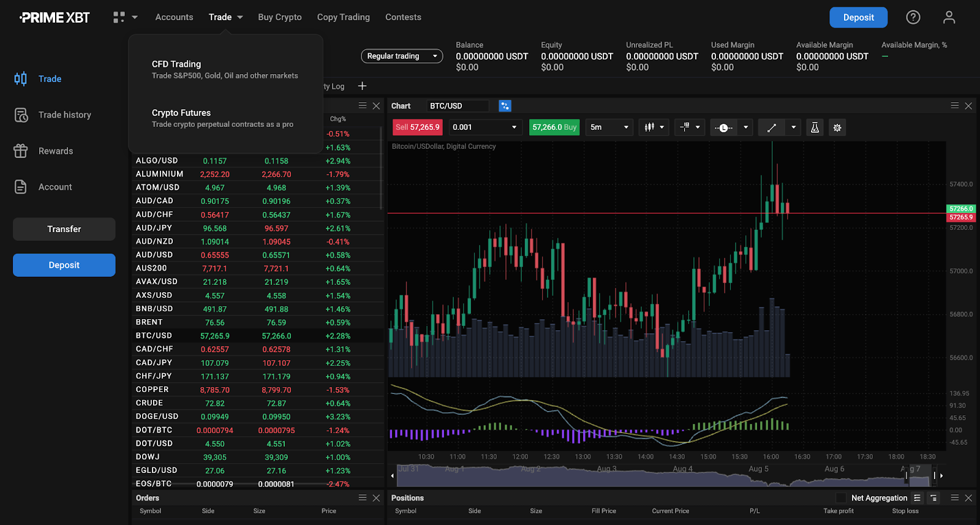Open the Trade history sidebar link
Viewport: 980px width, 525px height.
(x=64, y=115)
